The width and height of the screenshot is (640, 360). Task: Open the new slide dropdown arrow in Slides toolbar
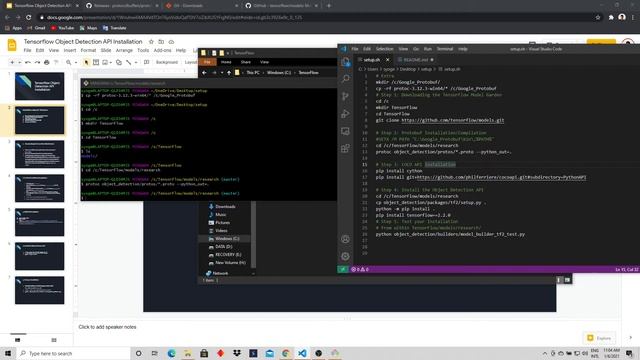(x=19, y=62)
